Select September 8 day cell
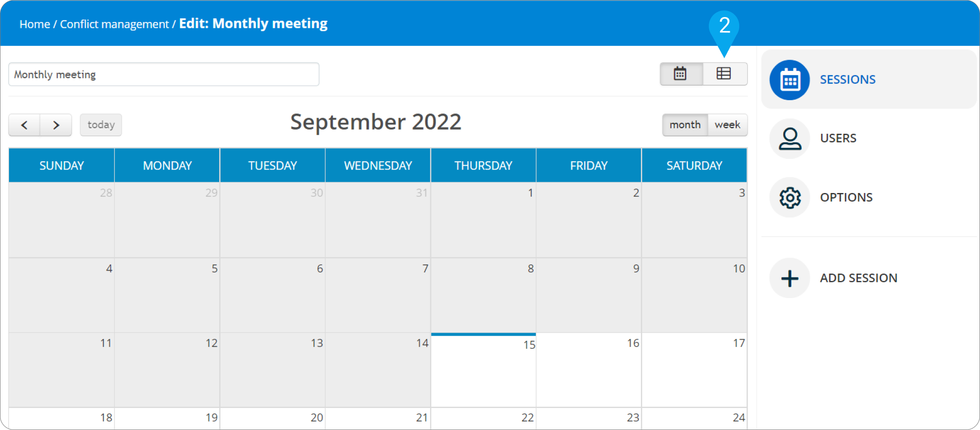Viewport: 980px width, 430px height. (483, 295)
